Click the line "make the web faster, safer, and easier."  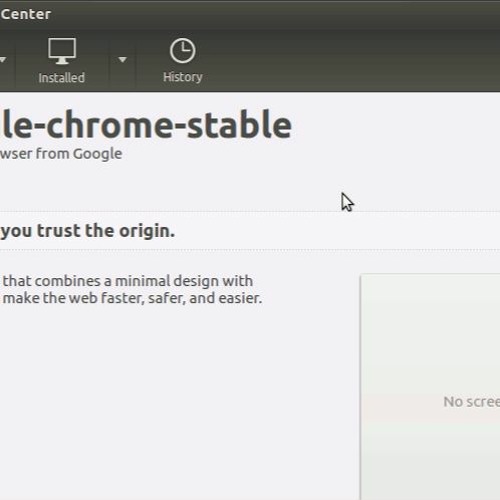[x=132, y=298]
